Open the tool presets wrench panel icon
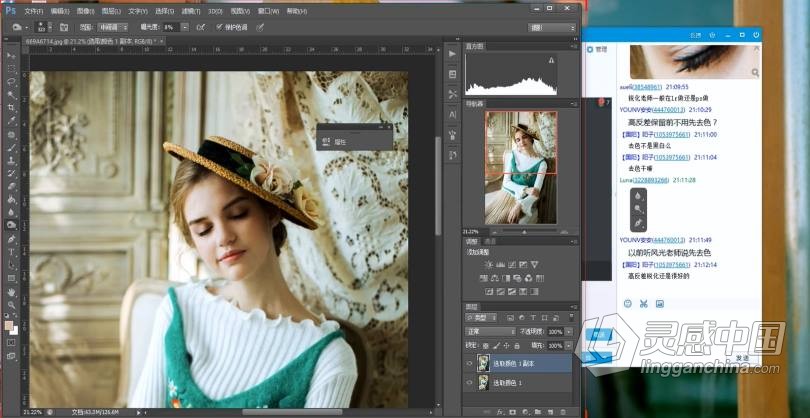The height and width of the screenshot is (418, 810). pos(453,94)
